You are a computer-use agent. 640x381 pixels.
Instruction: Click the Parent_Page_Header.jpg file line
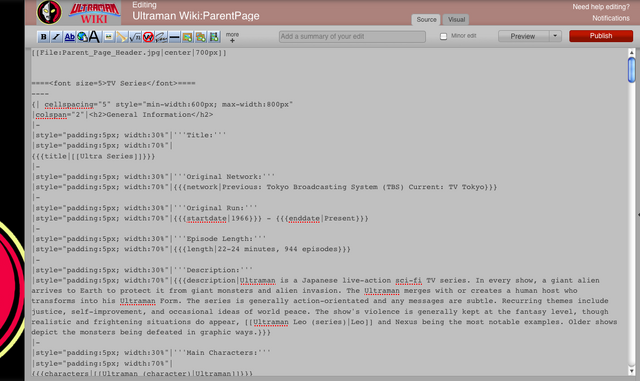point(129,53)
